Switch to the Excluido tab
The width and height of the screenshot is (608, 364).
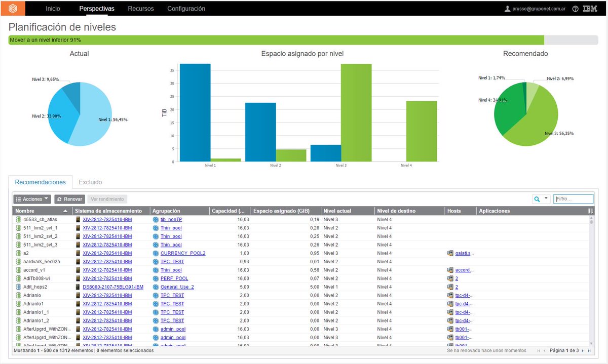point(90,182)
